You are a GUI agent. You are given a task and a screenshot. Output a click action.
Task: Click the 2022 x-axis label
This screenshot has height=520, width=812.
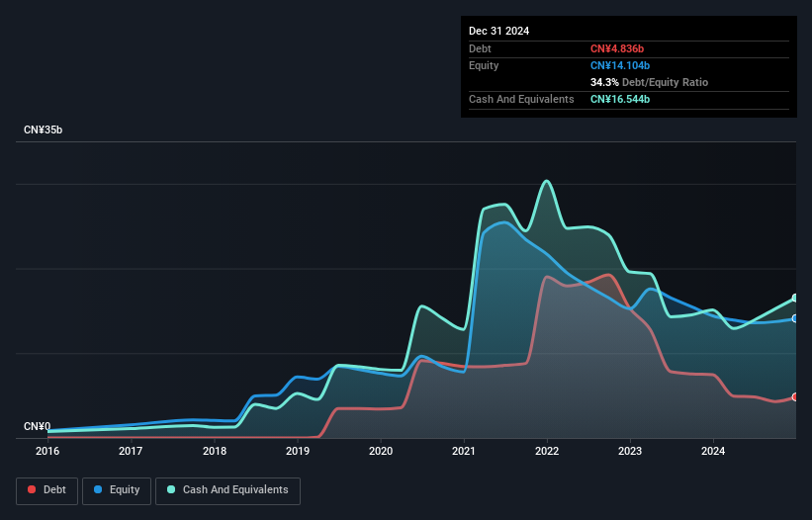pos(547,451)
